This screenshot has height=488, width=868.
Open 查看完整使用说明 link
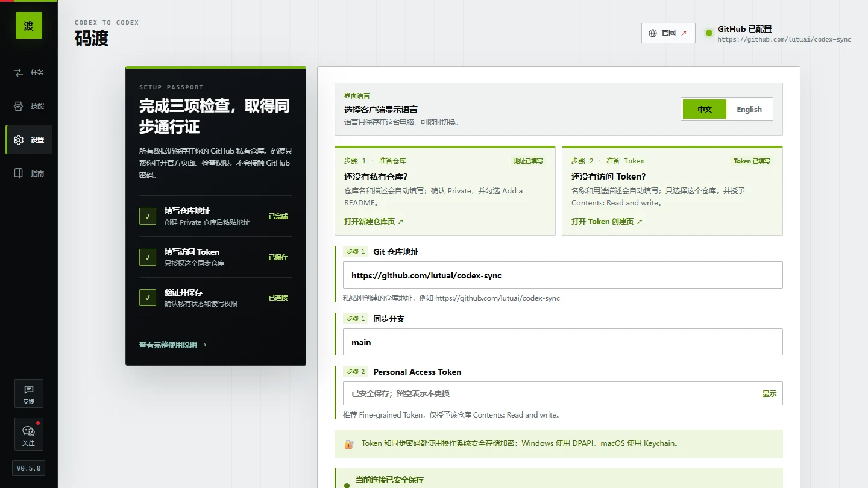click(173, 345)
